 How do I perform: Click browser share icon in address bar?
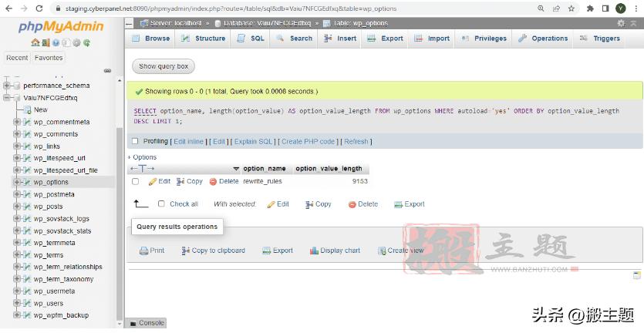coord(556,8)
